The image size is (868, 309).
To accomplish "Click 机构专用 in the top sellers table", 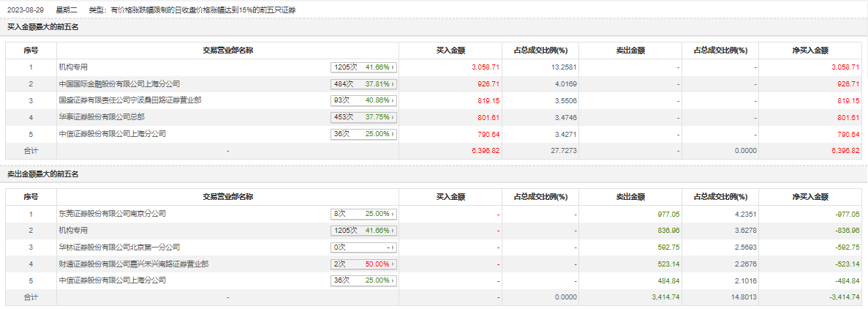I will (73, 231).
